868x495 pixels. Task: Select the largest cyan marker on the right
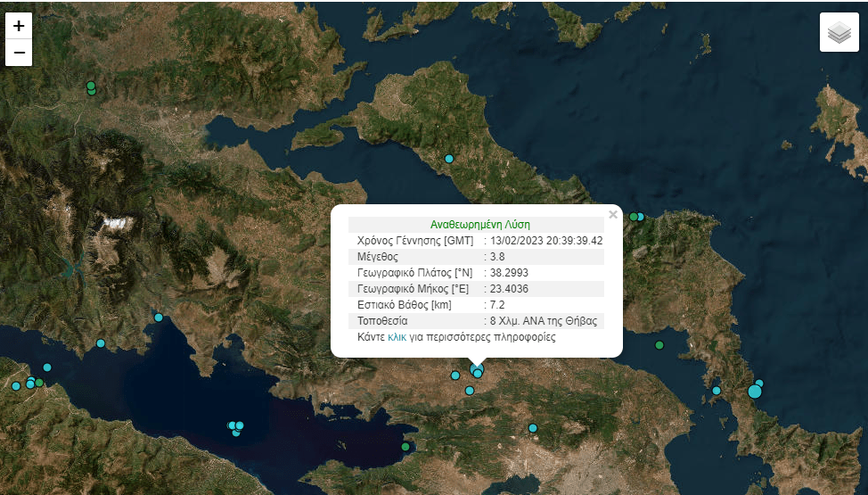[x=755, y=391]
